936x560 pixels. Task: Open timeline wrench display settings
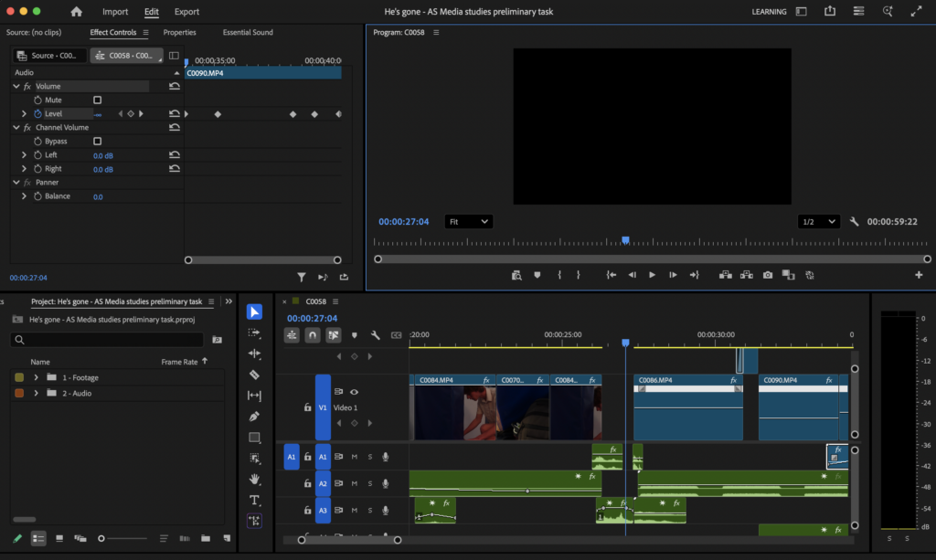pos(375,335)
